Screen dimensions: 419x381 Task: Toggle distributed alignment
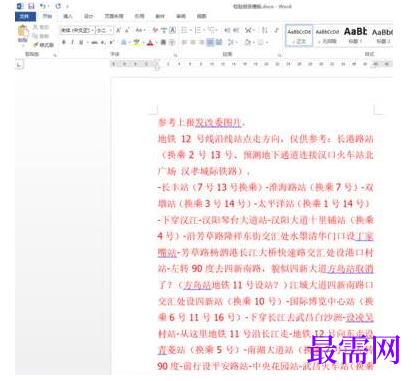219,42
